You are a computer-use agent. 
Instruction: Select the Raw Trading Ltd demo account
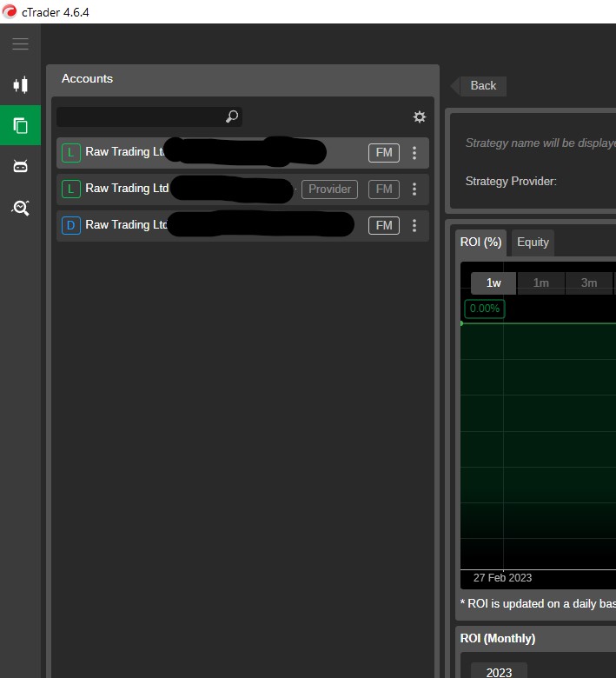pos(242,225)
